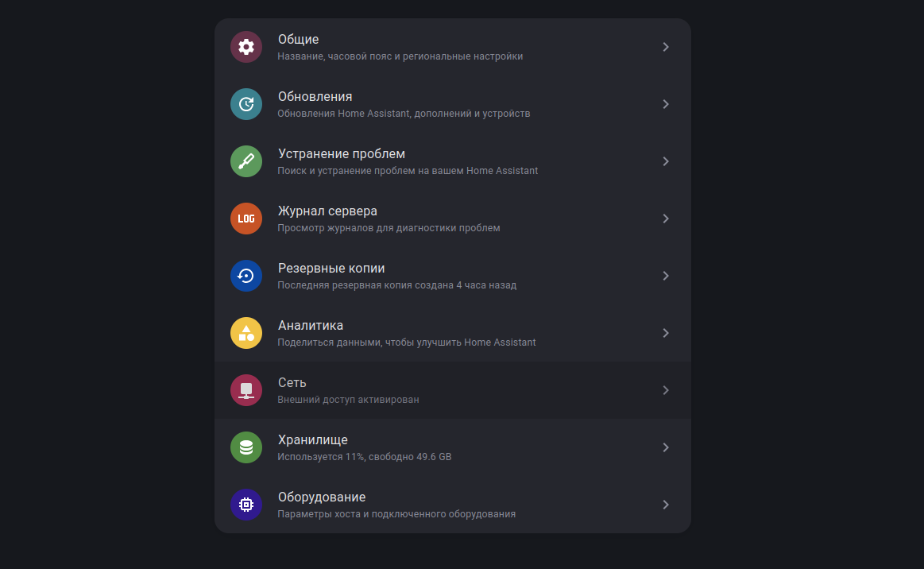Select the yellow Аналитика shapes icon
Screen dimensions: 924x569
tap(246, 332)
